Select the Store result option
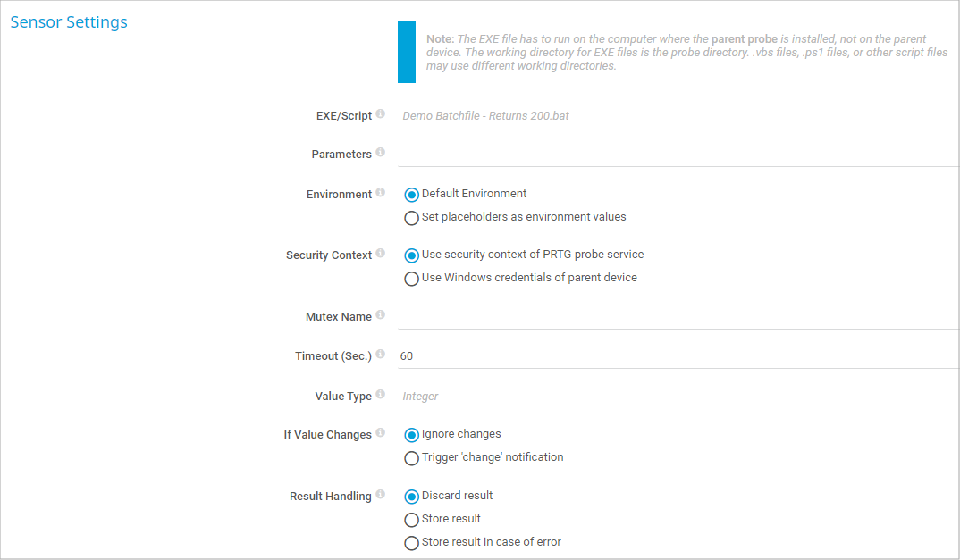 412,520
